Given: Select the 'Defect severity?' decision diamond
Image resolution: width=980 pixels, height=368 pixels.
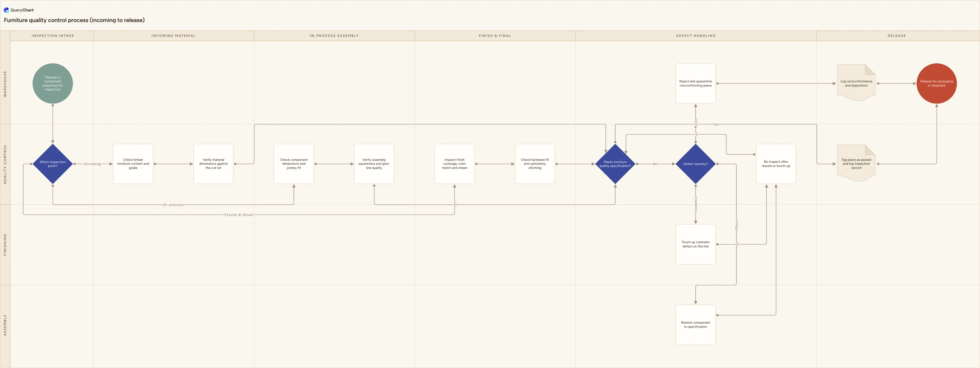Looking at the screenshot, I should pyautogui.click(x=695, y=164).
